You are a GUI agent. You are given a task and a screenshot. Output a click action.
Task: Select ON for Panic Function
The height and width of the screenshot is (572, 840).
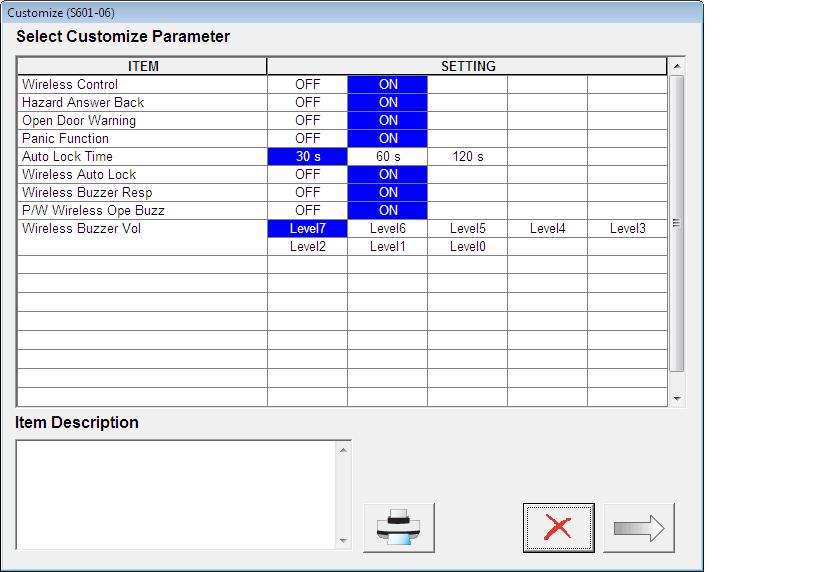pyautogui.click(x=388, y=138)
